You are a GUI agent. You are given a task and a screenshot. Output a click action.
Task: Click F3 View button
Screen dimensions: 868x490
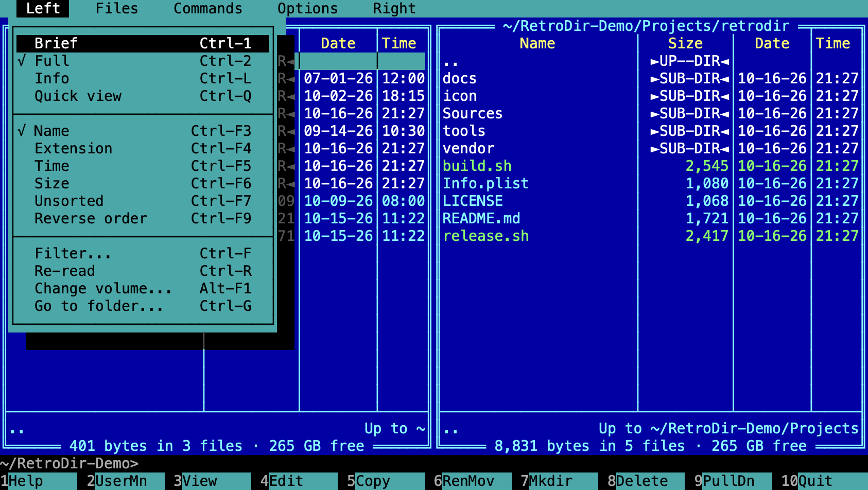[212, 481]
